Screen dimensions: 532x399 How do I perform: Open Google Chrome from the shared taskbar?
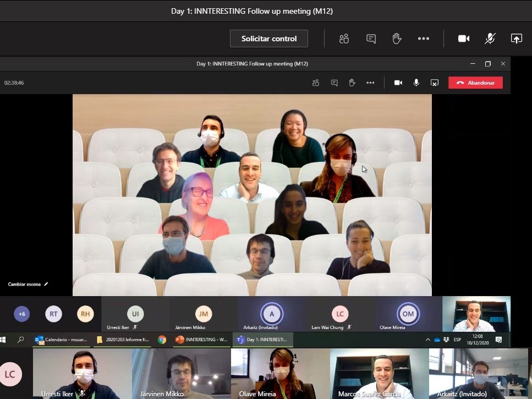click(x=162, y=340)
